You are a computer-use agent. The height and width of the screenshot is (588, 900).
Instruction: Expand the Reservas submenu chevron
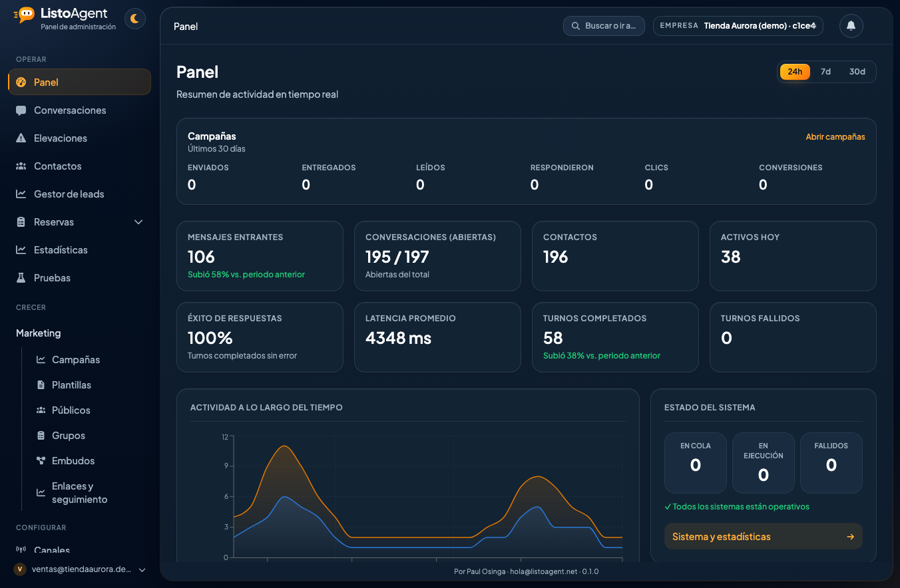(138, 222)
